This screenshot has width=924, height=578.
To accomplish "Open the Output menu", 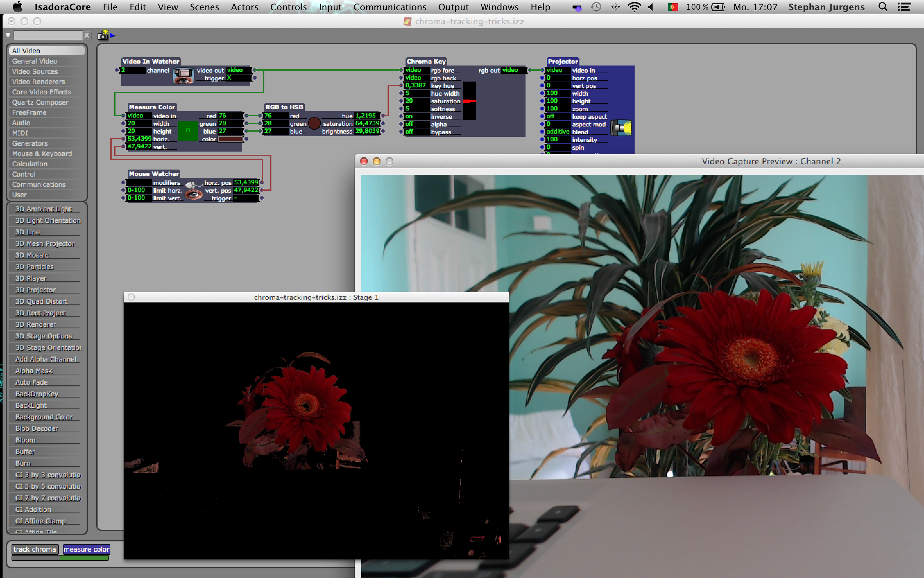I will 453,7.
